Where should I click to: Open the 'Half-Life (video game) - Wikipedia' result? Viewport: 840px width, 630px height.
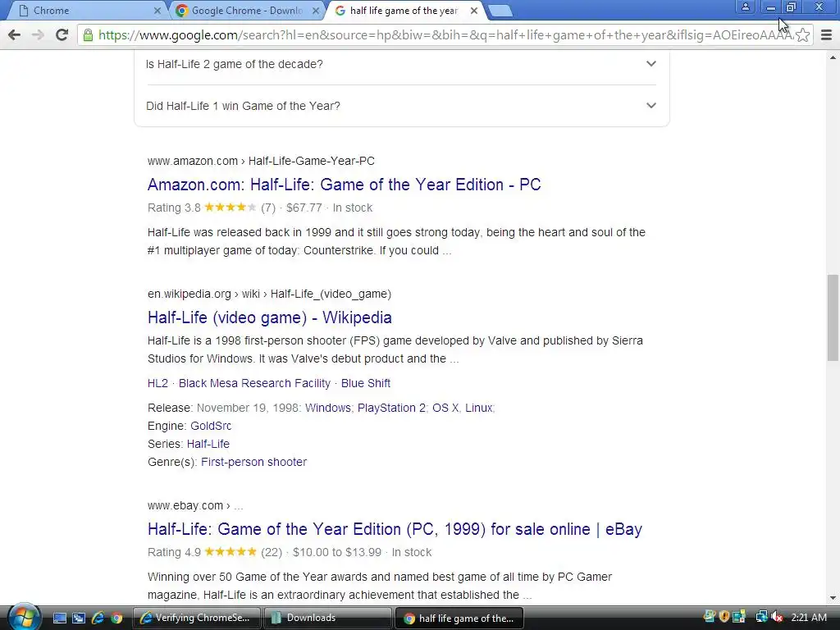[269, 317]
